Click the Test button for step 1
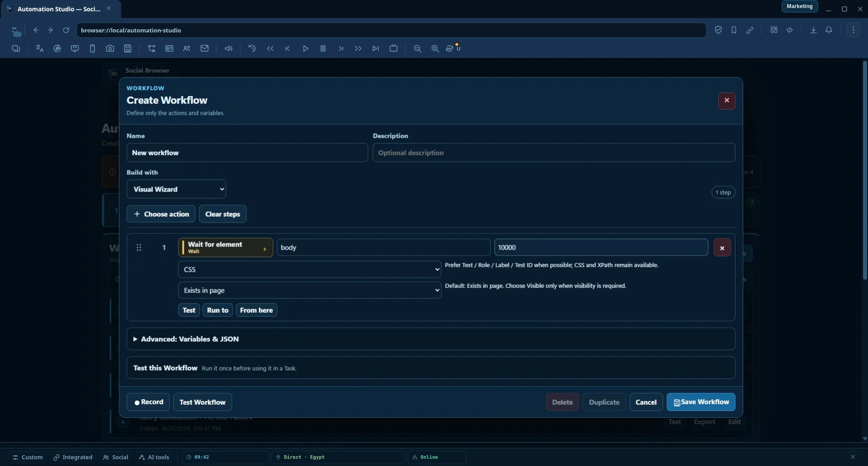Viewport: 868px width, 466px height. pos(189,310)
